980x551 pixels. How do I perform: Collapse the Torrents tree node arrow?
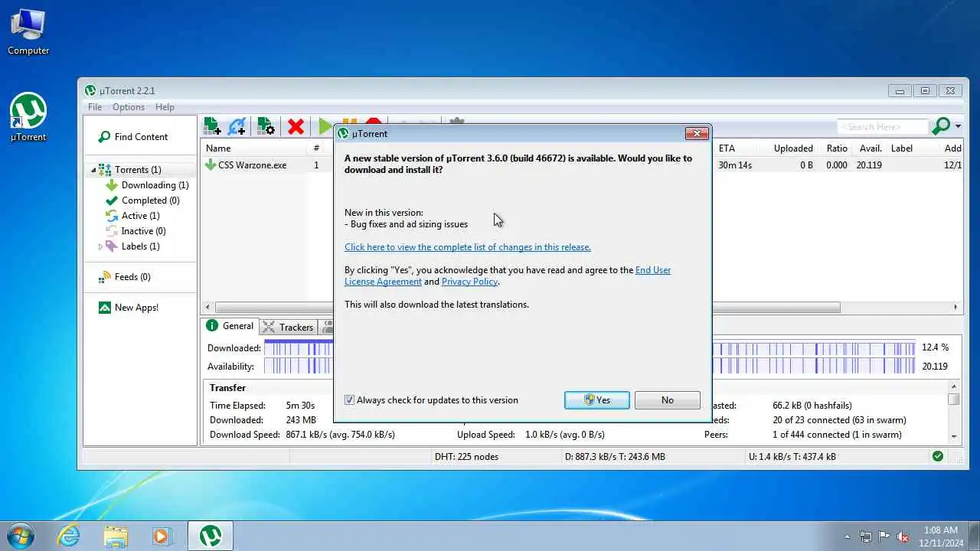[94, 170]
